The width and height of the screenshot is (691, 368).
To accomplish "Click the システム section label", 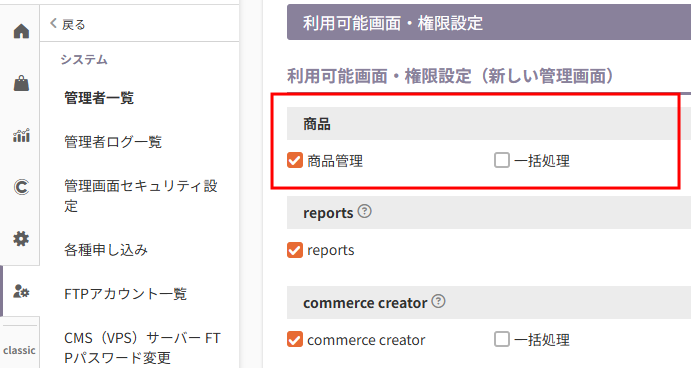I will 84,59.
